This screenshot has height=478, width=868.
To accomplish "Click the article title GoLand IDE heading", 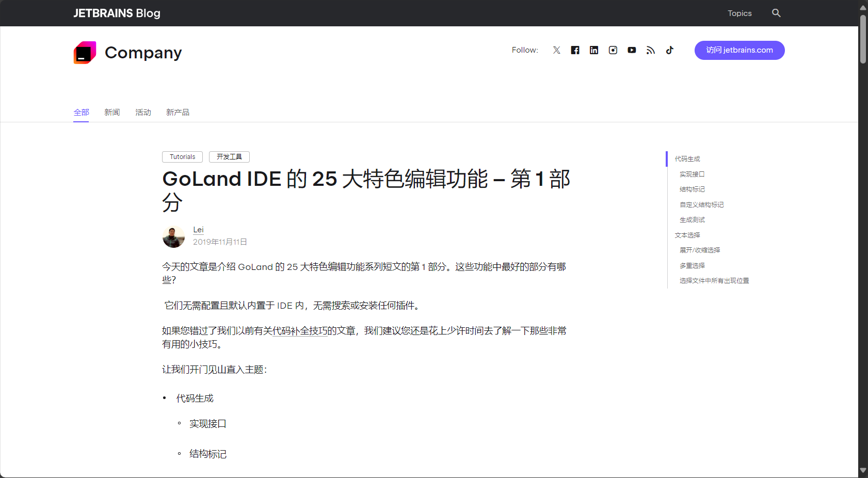I will pos(366,190).
